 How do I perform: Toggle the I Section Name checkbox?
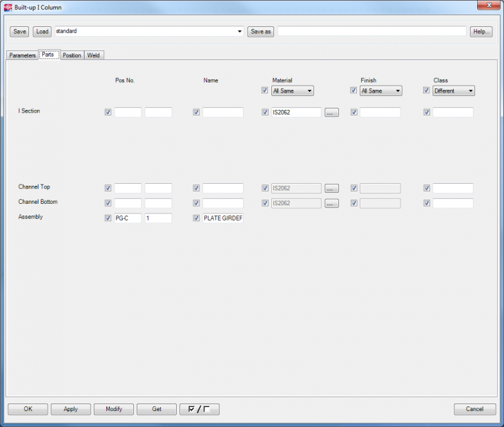(197, 113)
